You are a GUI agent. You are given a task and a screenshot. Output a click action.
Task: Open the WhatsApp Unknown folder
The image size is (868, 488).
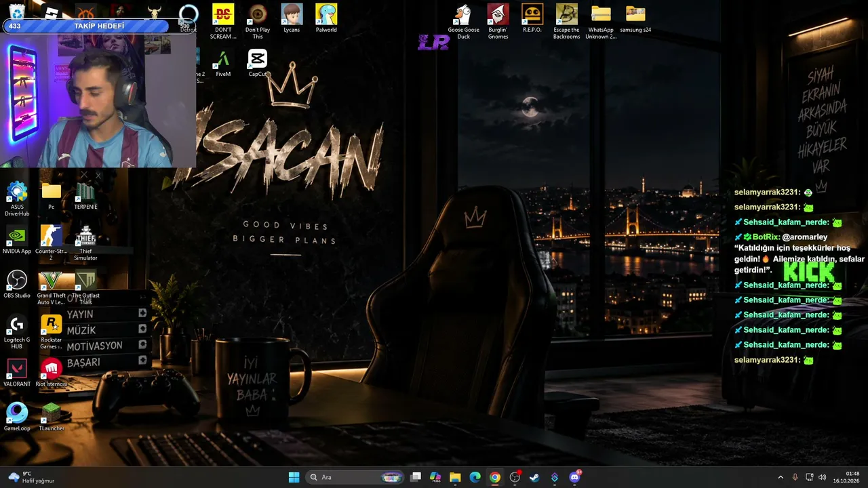pyautogui.click(x=601, y=21)
